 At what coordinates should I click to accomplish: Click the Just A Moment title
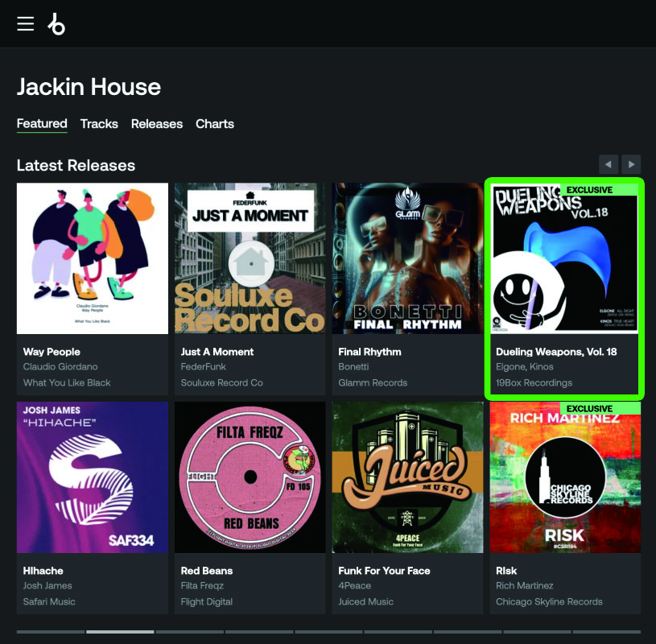[x=217, y=352]
